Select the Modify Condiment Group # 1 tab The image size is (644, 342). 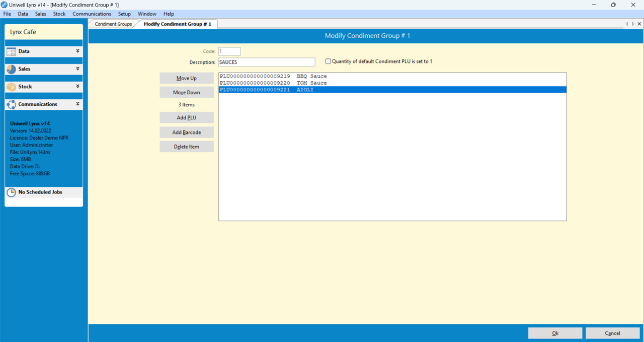[177, 24]
